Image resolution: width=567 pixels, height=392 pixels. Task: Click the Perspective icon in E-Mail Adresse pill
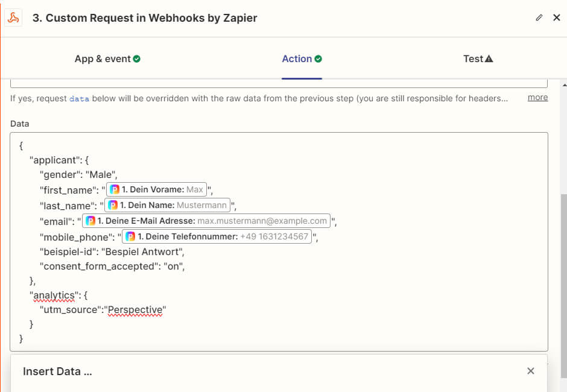tap(90, 221)
